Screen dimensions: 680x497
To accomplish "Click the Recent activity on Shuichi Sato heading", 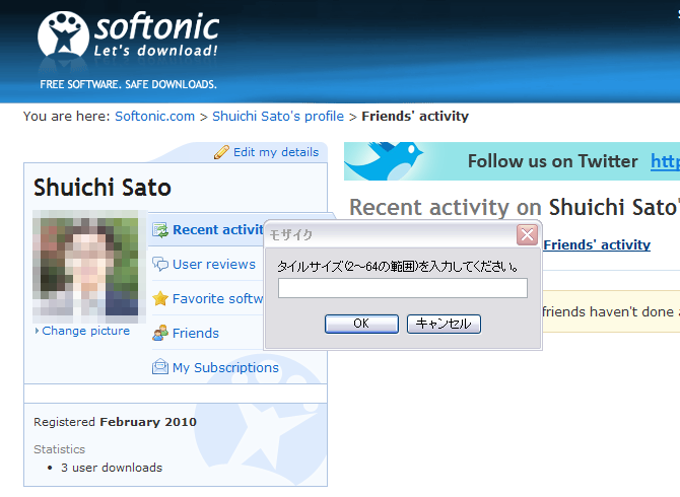I will click(x=514, y=207).
